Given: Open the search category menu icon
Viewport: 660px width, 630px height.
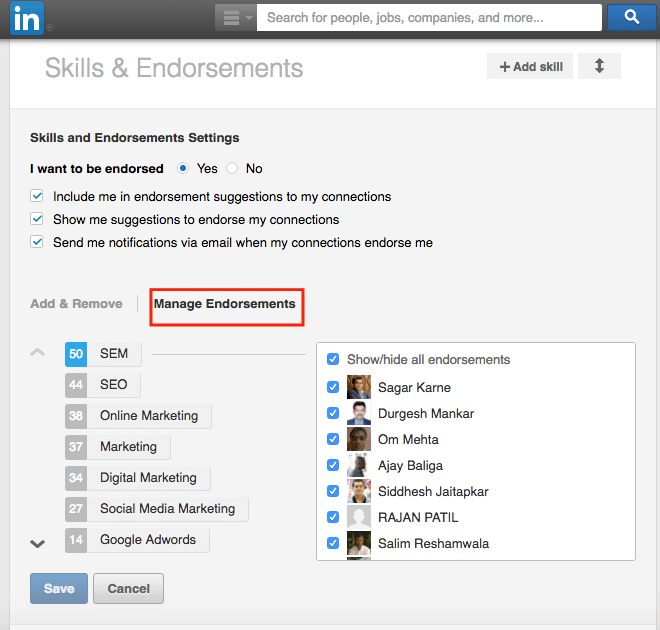Looking at the screenshot, I should pyautogui.click(x=236, y=18).
